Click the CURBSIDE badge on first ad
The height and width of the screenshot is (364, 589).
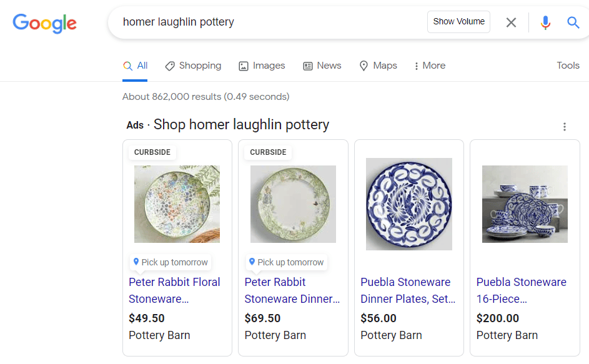coord(154,152)
